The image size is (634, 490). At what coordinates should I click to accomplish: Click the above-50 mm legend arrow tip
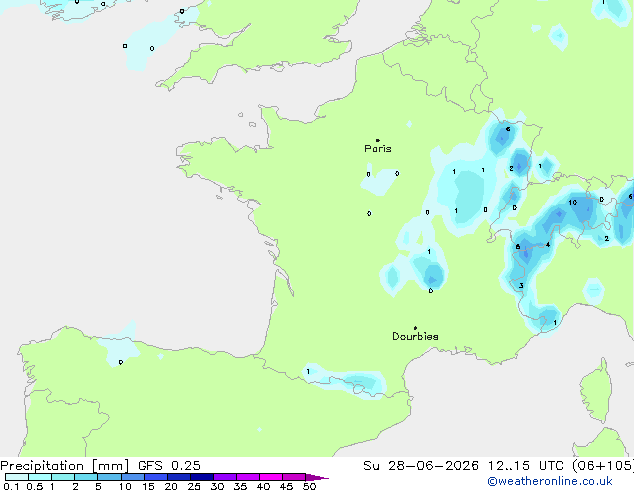[x=317, y=477]
